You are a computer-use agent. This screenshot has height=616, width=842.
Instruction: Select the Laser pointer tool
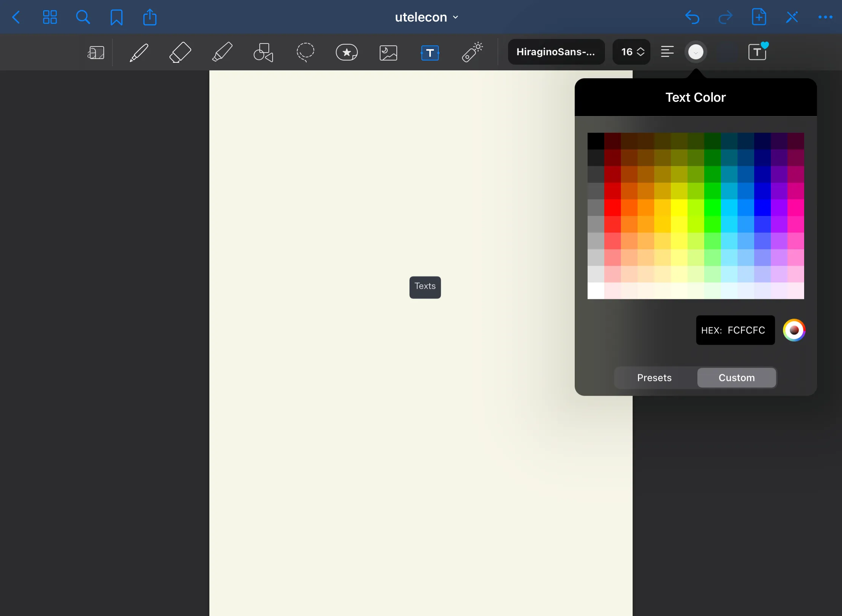472,52
